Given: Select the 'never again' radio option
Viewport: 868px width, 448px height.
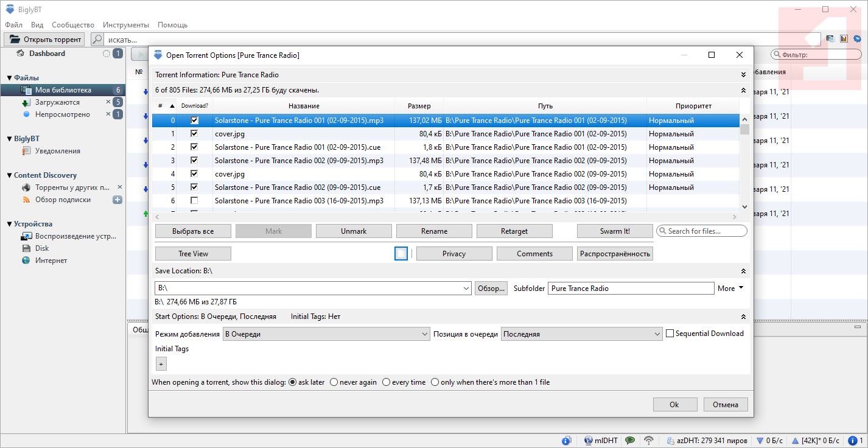Looking at the screenshot, I should (334, 382).
